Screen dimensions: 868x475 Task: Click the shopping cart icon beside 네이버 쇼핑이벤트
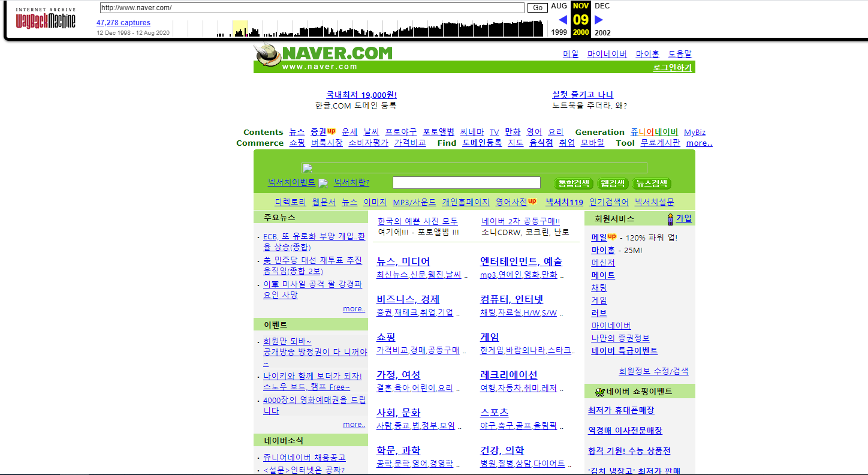coord(599,392)
